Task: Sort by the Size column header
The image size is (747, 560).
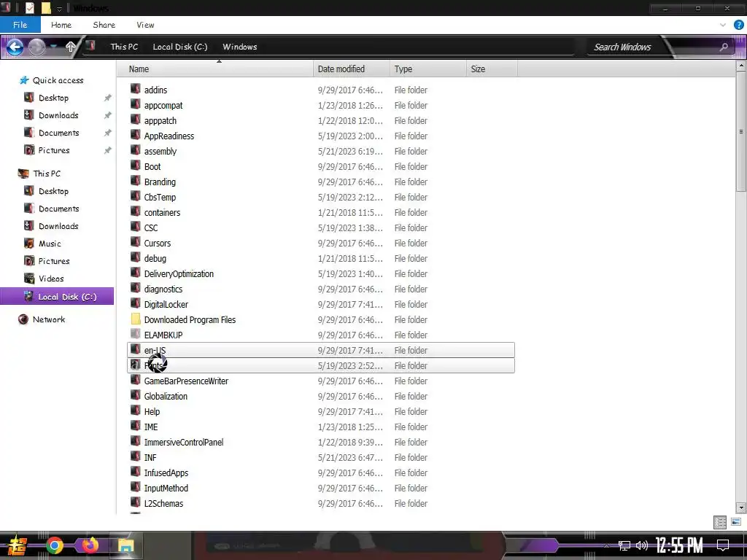Action: coord(492,69)
